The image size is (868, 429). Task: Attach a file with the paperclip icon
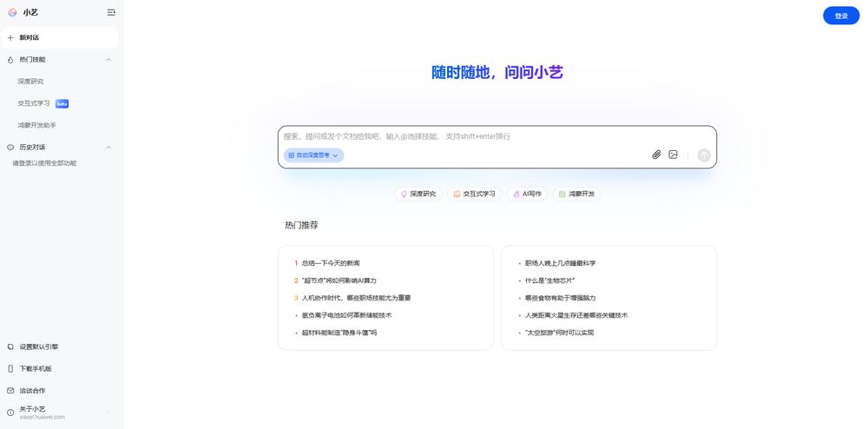pos(656,155)
